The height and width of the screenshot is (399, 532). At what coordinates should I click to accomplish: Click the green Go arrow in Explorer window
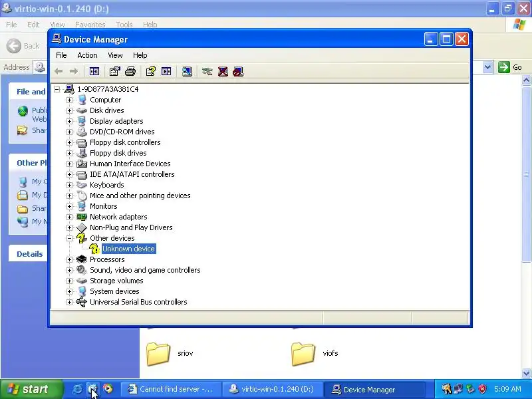tap(504, 67)
